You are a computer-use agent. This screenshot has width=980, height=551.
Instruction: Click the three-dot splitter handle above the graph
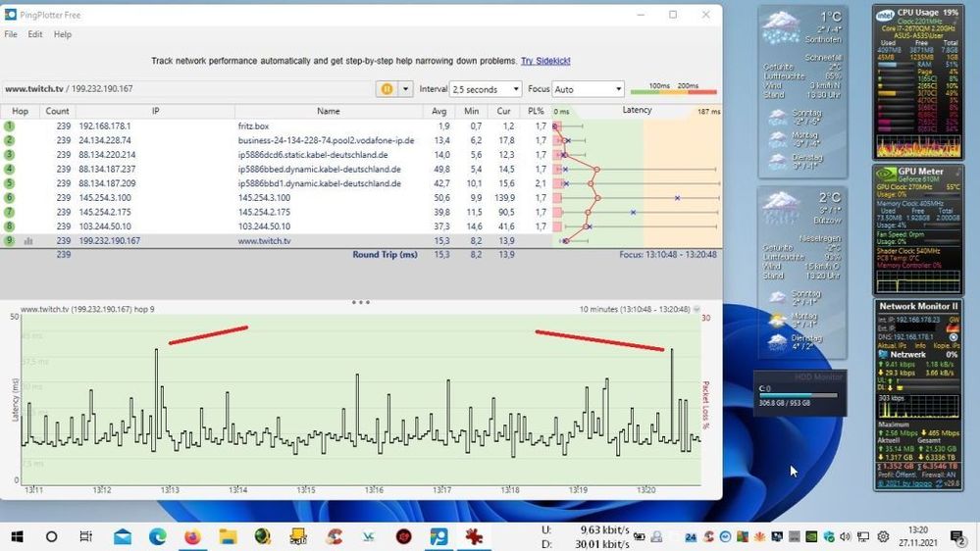coord(361,302)
